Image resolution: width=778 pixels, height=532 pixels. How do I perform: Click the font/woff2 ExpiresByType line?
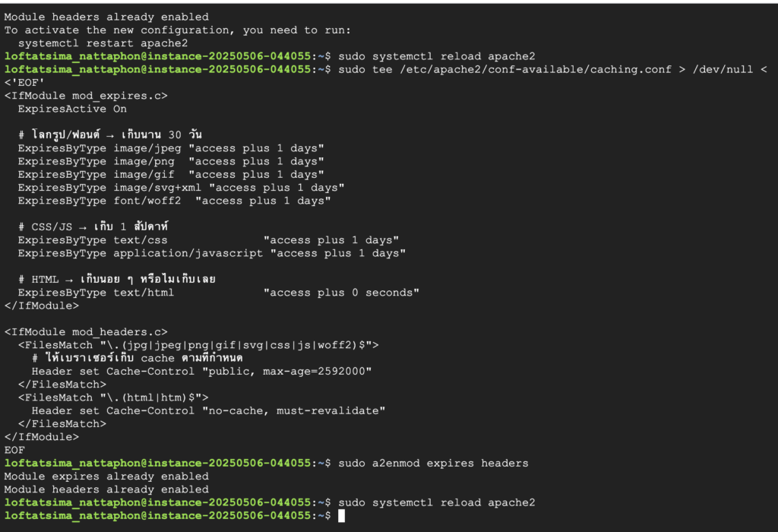(175, 201)
